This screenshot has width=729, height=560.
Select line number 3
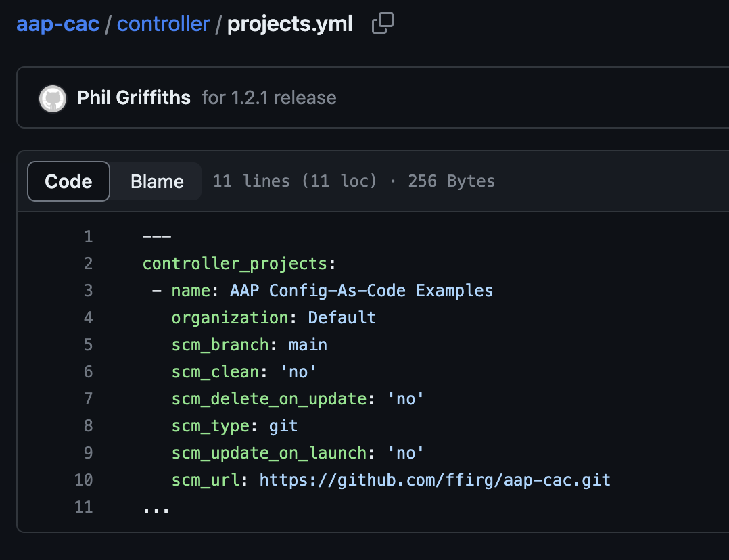tap(89, 291)
